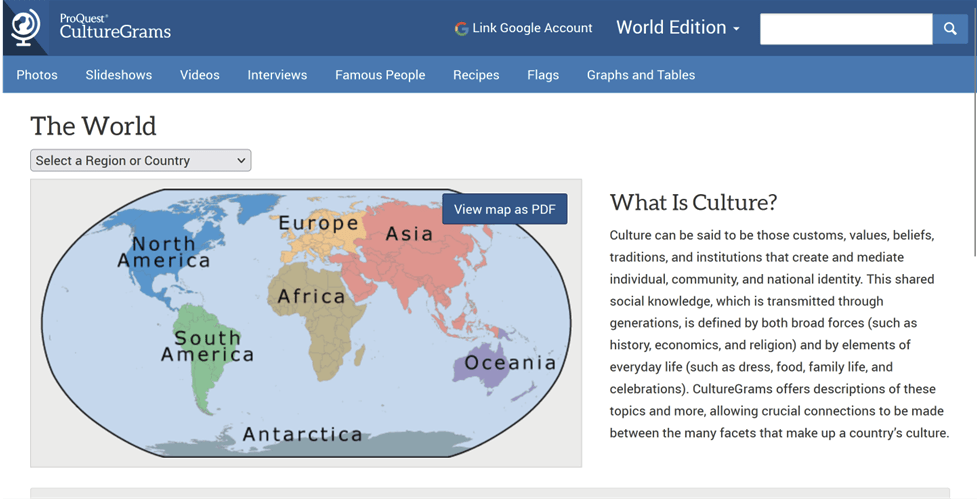Screen dimensions: 977x499
Task: Click the CultureGrams globe logo icon
Action: [26, 28]
